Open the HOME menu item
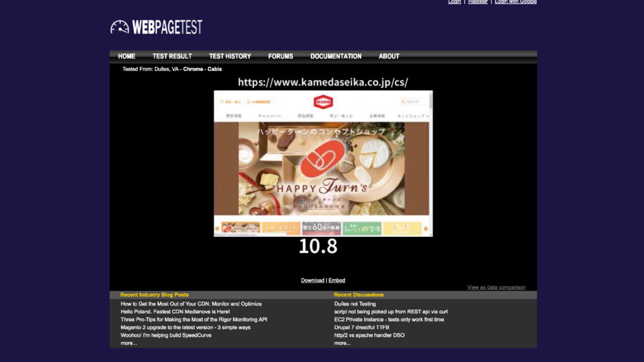The image size is (644, 362). coord(126,56)
